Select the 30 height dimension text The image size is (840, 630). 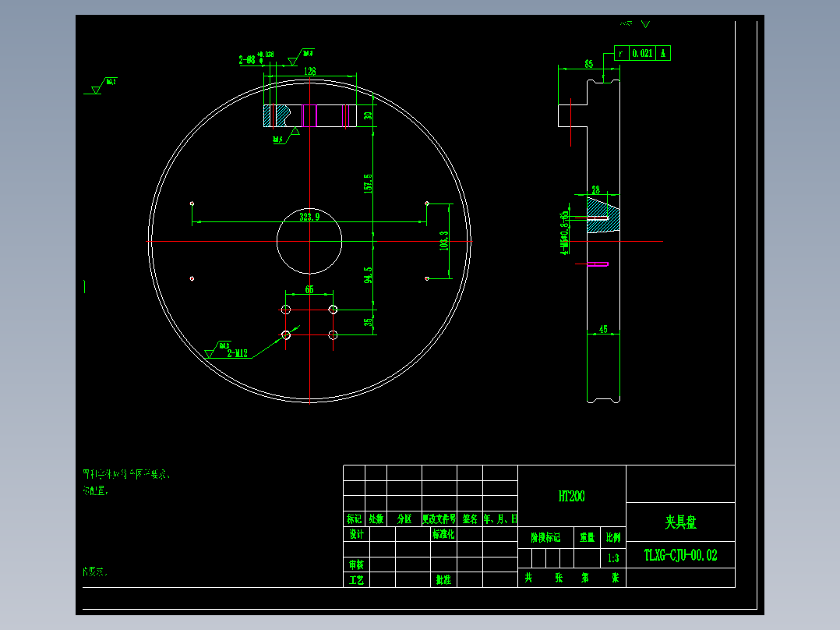(368, 115)
